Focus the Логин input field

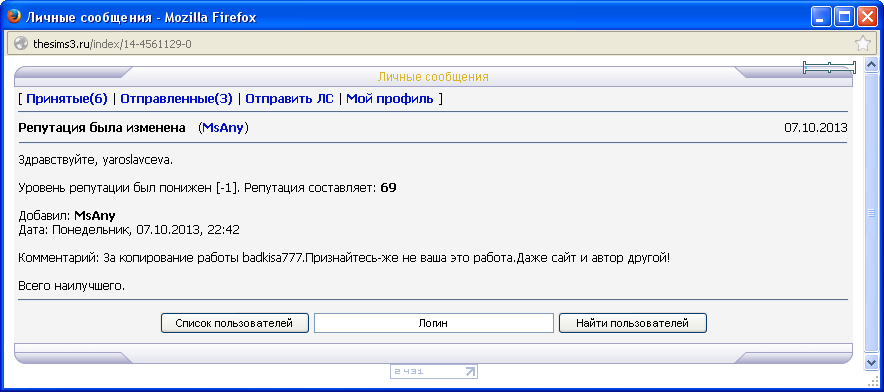point(434,323)
